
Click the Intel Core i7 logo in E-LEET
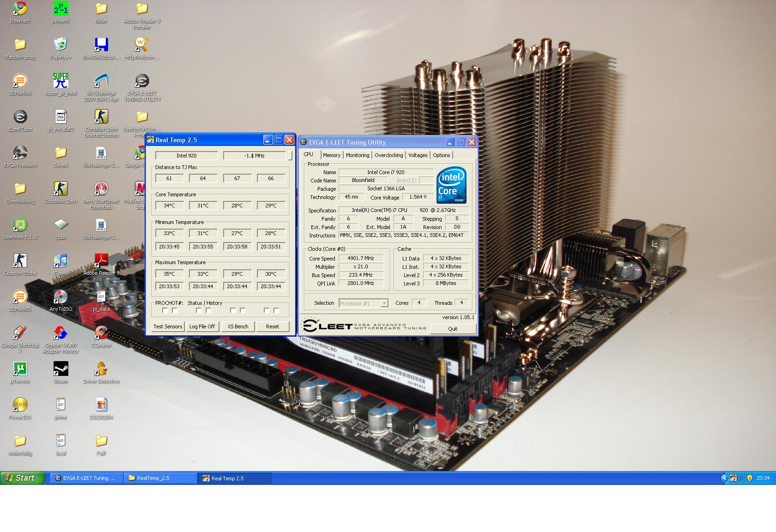coord(451,186)
